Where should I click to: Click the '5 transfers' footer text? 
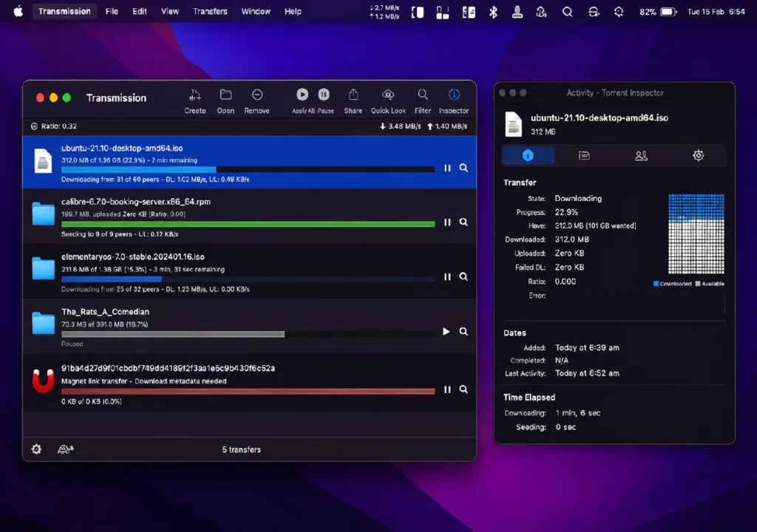pos(242,449)
